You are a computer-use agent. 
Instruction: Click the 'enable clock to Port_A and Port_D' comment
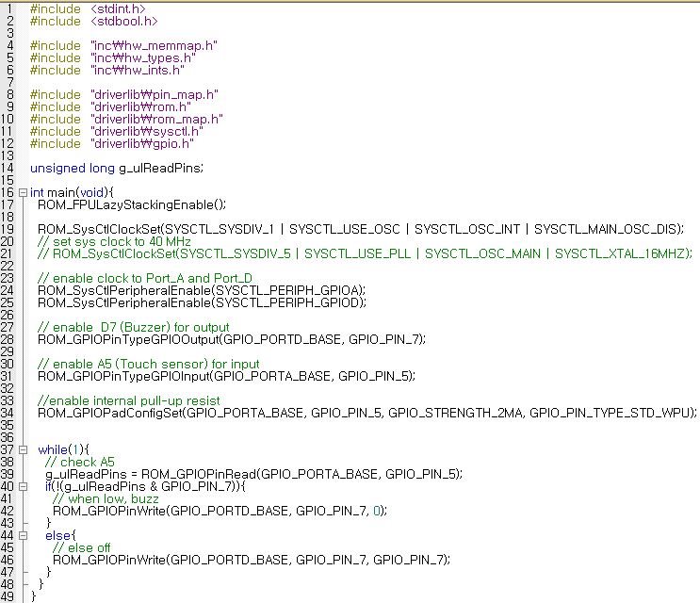click(x=145, y=279)
